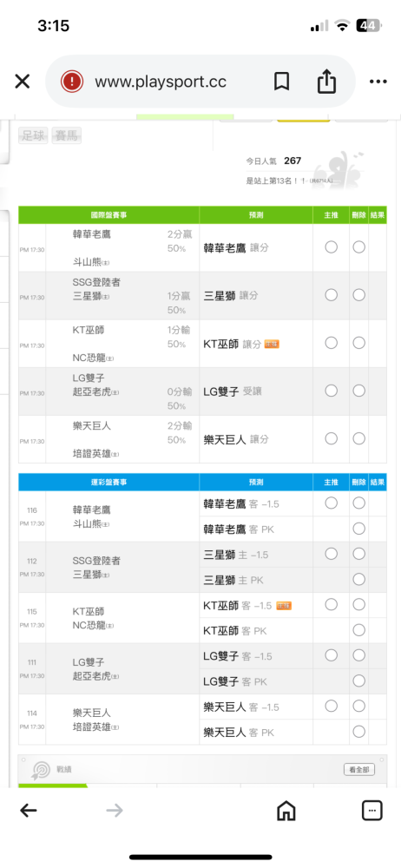Image resolution: width=401 pixels, height=868 pixels.
Task: Select 刪除 radio for 樂天巨人 客 PK
Action: point(359,732)
